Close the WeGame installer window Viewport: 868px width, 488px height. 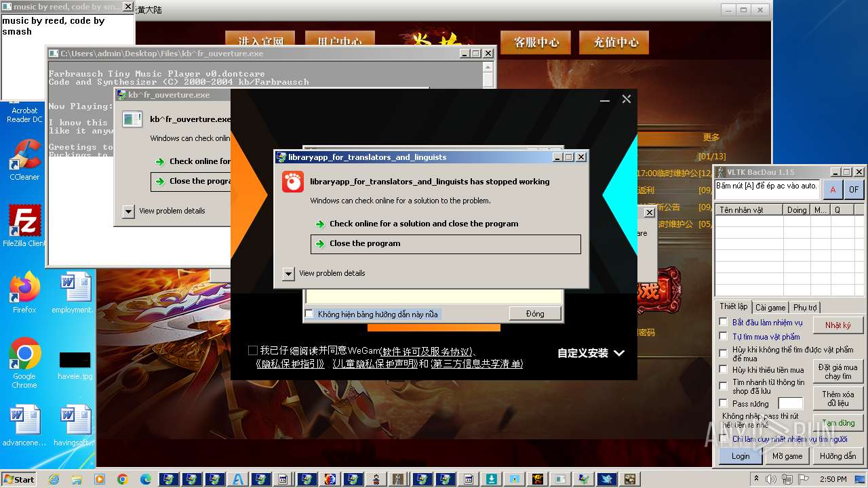coord(627,99)
